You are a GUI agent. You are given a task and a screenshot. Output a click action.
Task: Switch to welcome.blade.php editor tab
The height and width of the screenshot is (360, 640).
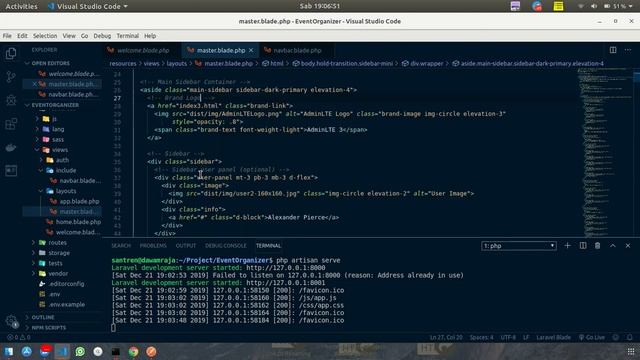tap(142, 50)
